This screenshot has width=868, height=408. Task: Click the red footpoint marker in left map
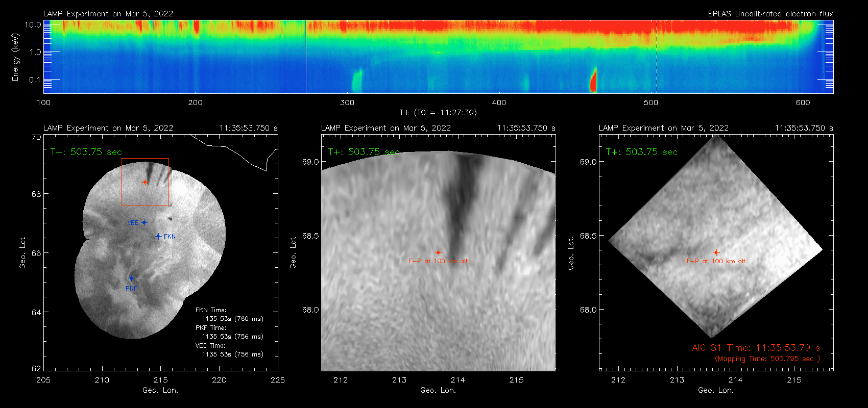(x=145, y=182)
